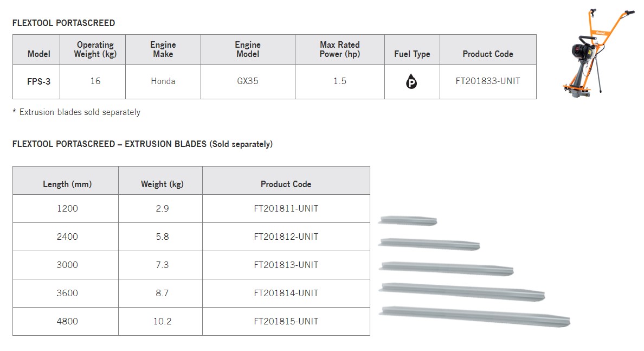
Task: Click the 3000 mm extrusion blade image
Action: point(446,268)
